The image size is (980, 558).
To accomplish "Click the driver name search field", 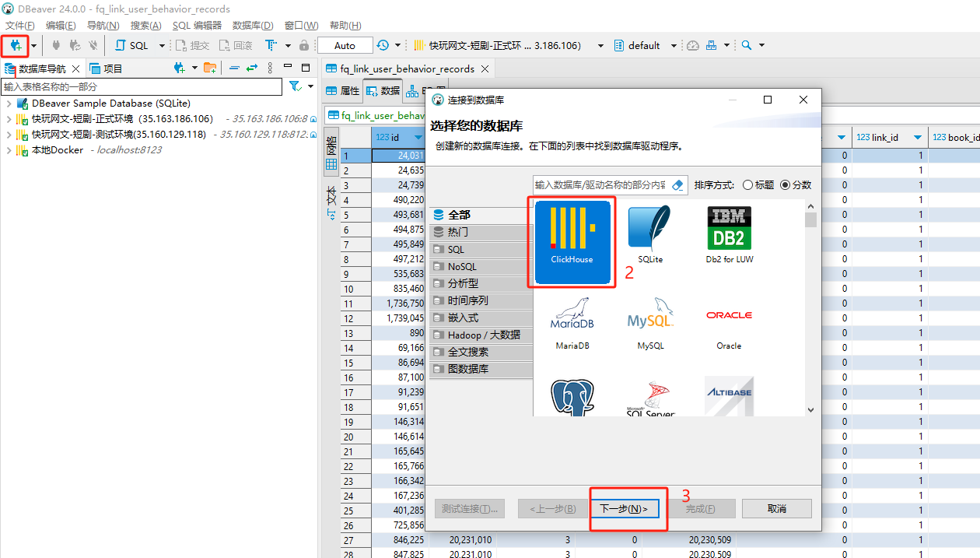I will [600, 185].
